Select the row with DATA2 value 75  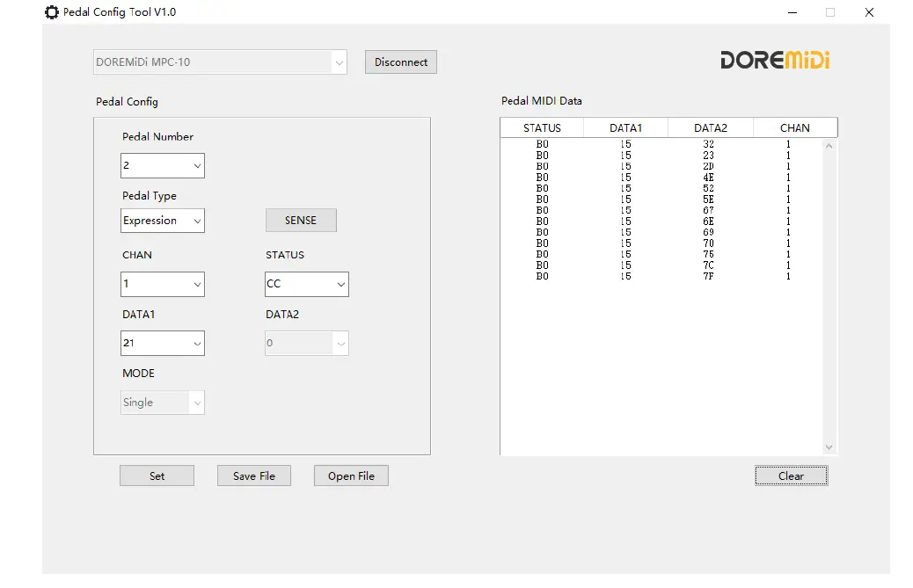point(661,255)
